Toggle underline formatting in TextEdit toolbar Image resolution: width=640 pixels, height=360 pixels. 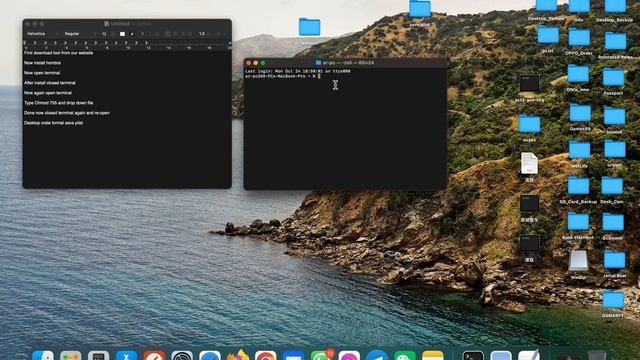pyautogui.click(x=157, y=34)
